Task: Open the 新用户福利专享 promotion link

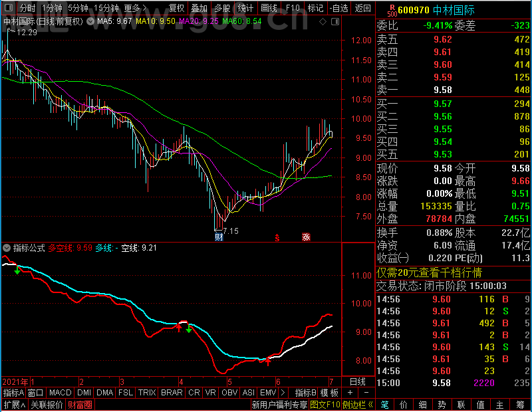Action: (279, 405)
